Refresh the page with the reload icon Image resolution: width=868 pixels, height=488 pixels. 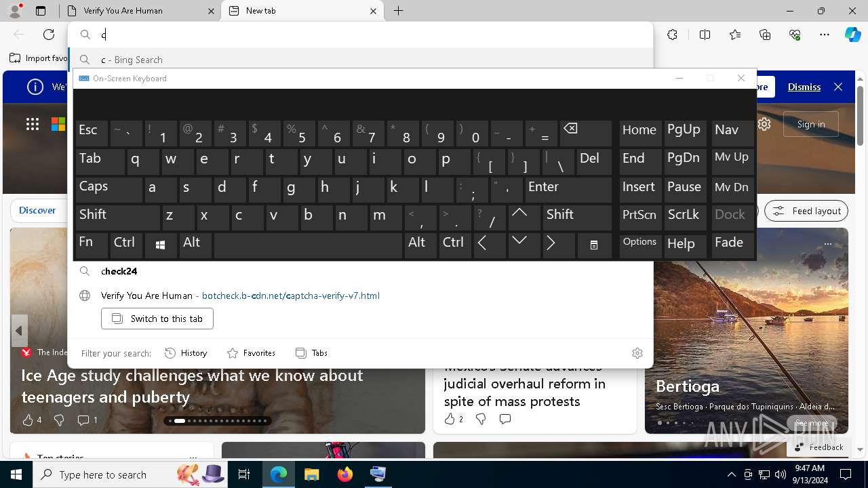(49, 35)
